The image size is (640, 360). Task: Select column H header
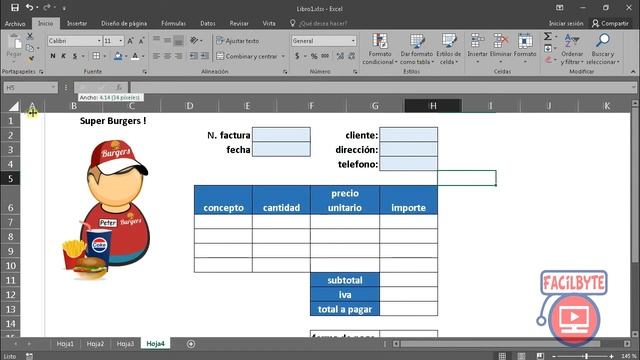coord(433,106)
